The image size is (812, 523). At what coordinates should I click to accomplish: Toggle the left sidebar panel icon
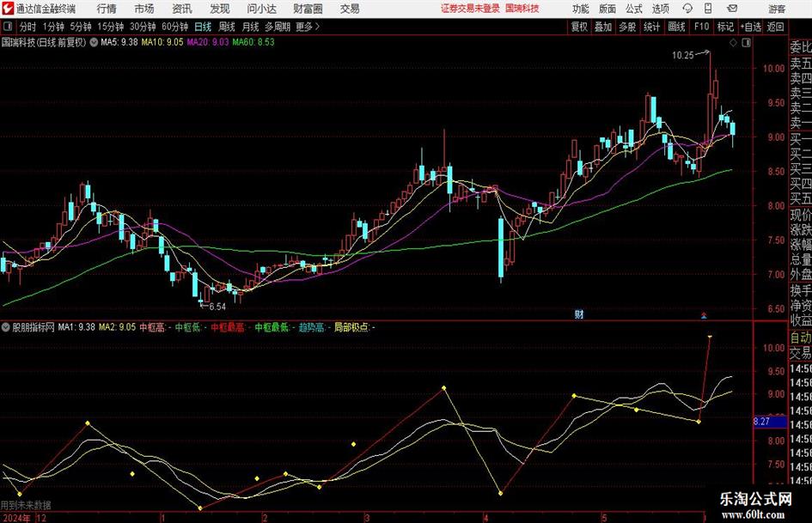(8, 27)
